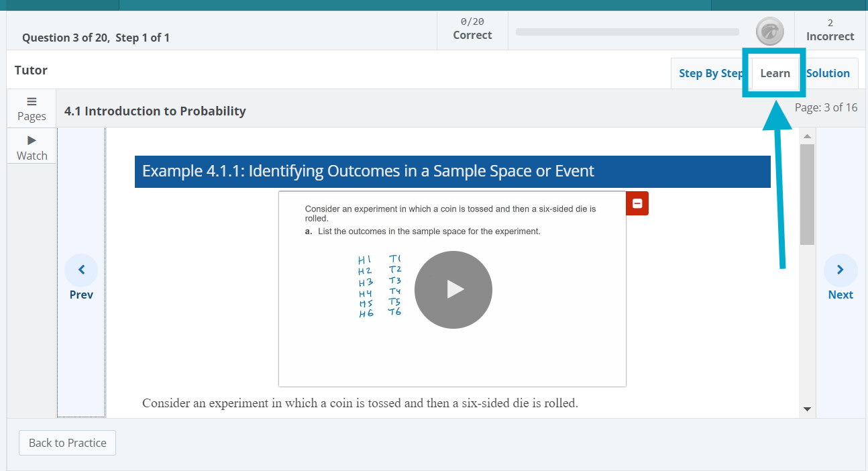Go to previous page with Prev chevron
Viewport: 868px width, 471px height.
(x=81, y=270)
